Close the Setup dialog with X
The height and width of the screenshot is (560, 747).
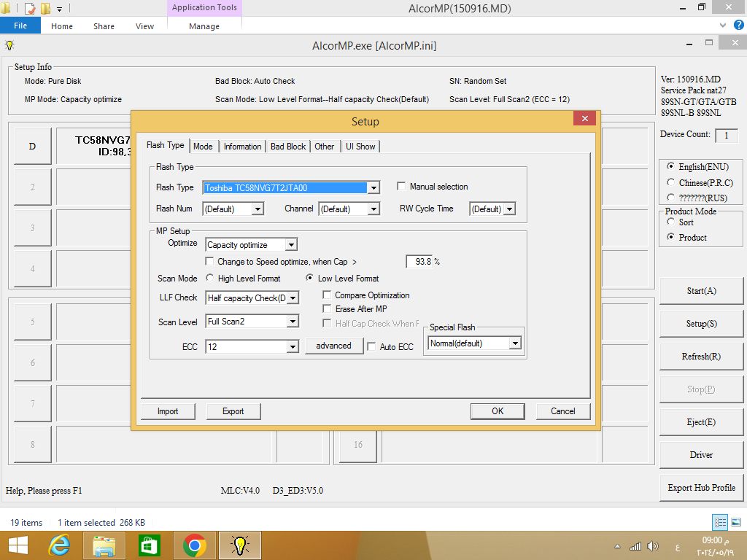(584, 119)
